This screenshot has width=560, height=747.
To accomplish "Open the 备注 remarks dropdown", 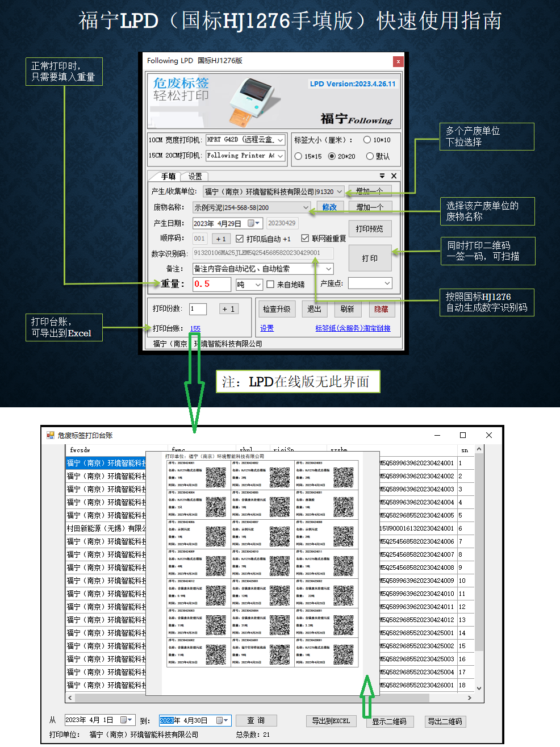I will [x=328, y=269].
